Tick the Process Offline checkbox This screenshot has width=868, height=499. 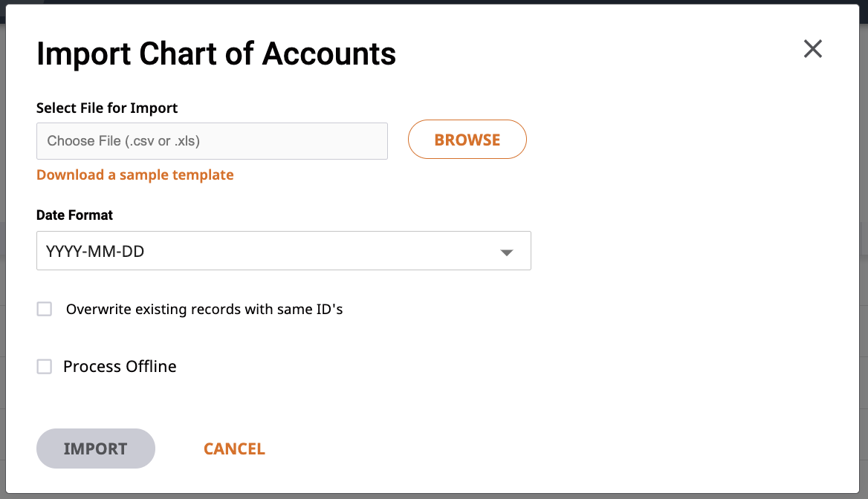click(x=45, y=366)
